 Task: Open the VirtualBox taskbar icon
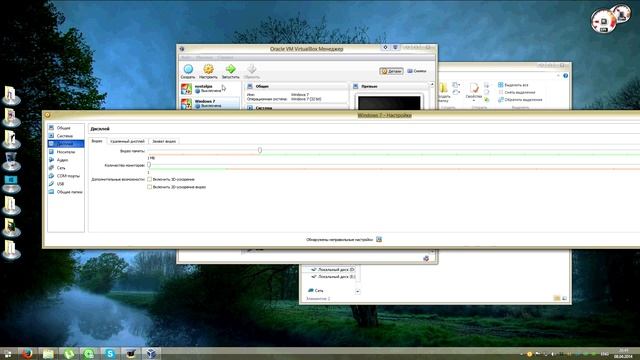(x=151, y=353)
